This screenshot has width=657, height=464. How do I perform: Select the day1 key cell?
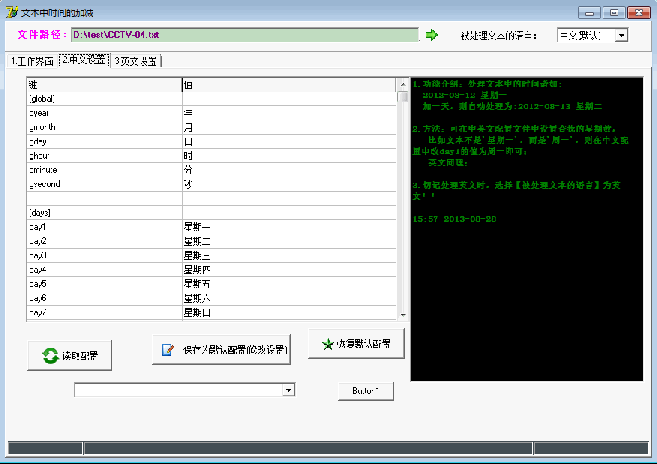(x=104, y=227)
